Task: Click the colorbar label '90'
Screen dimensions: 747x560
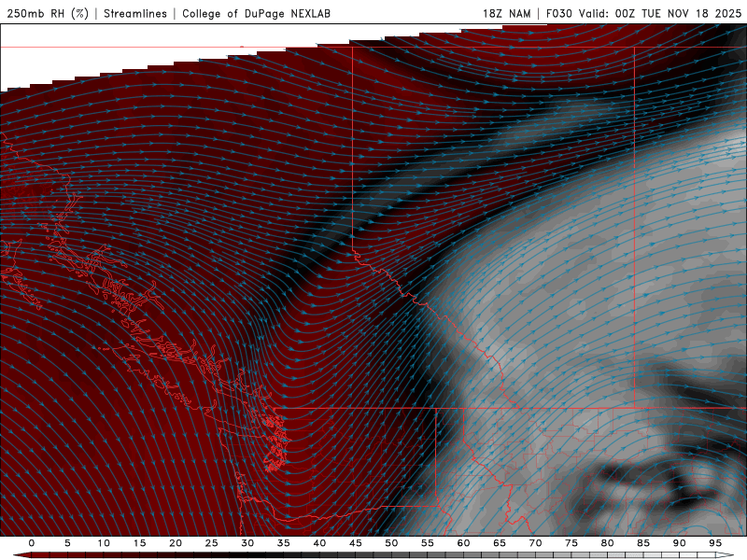Action: pos(680,543)
